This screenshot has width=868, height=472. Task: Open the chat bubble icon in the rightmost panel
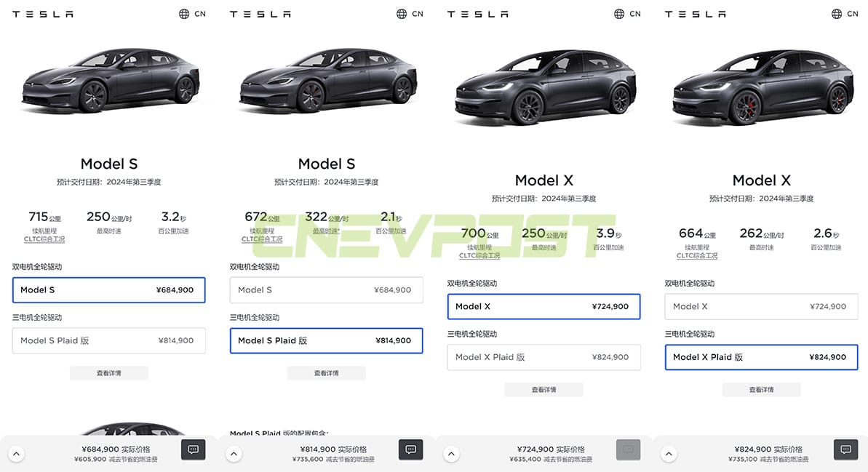845,449
